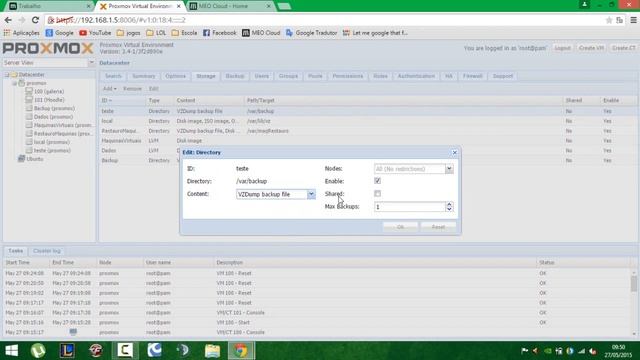Click the Reset button in Edit dialog
This screenshot has height=360, width=640.
tap(438, 227)
